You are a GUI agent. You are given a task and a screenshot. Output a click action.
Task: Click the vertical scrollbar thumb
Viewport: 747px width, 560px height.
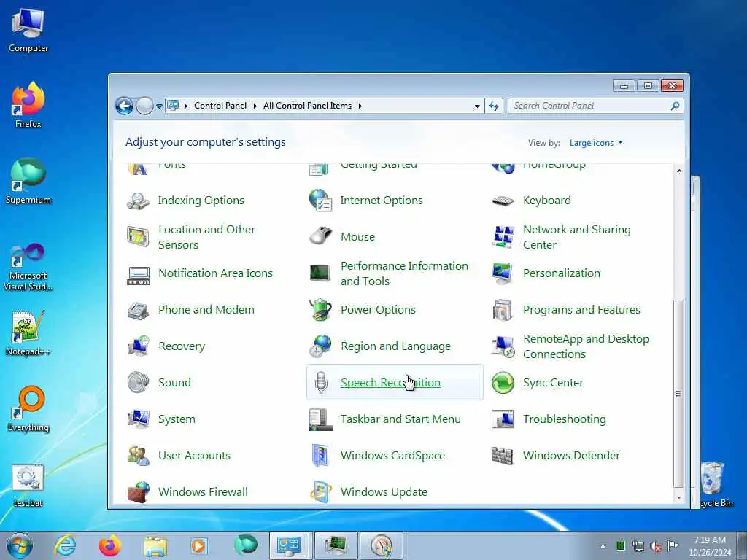click(x=679, y=393)
